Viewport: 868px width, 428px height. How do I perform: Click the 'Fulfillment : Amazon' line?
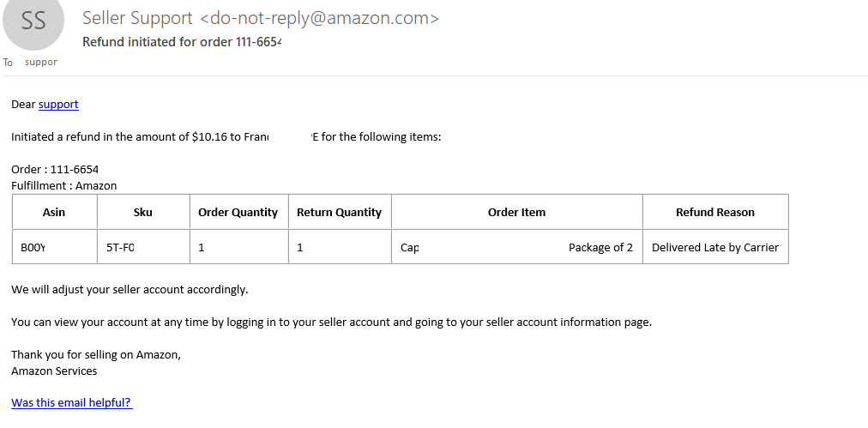point(63,185)
